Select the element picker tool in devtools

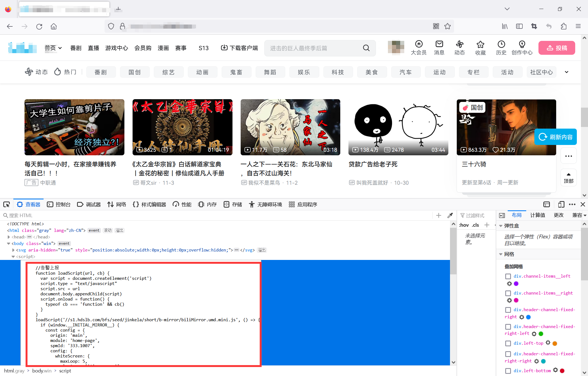pos(7,204)
